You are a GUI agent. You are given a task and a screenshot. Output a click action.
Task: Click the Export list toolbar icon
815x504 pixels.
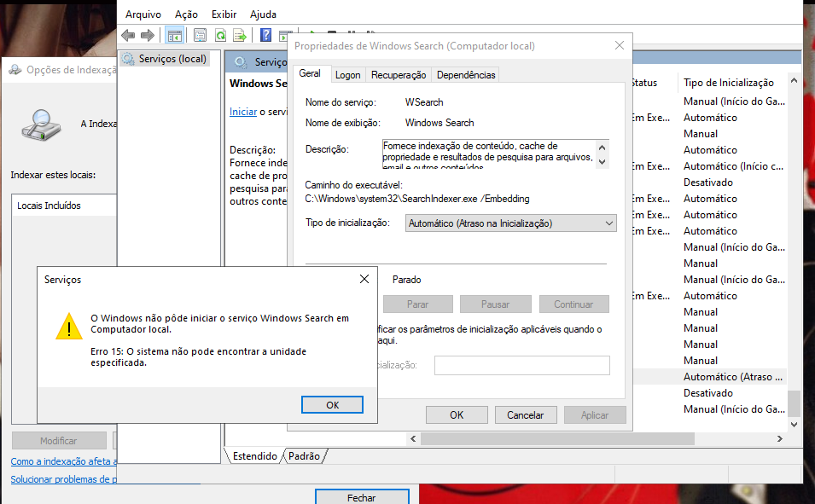tap(240, 35)
